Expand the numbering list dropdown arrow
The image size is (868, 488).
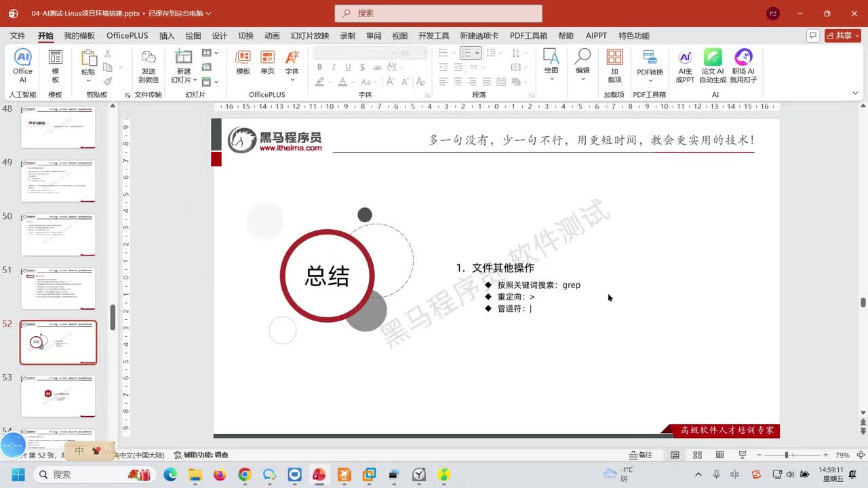[477, 53]
